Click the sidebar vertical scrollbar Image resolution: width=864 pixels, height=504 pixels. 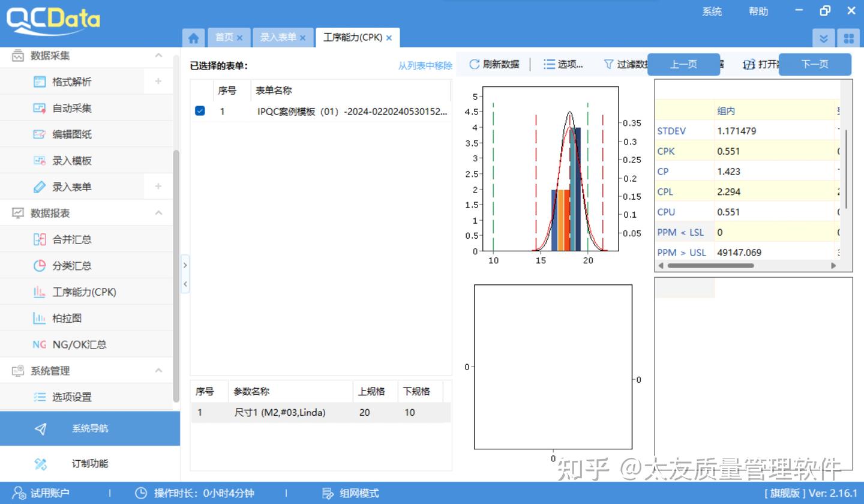[176, 276]
